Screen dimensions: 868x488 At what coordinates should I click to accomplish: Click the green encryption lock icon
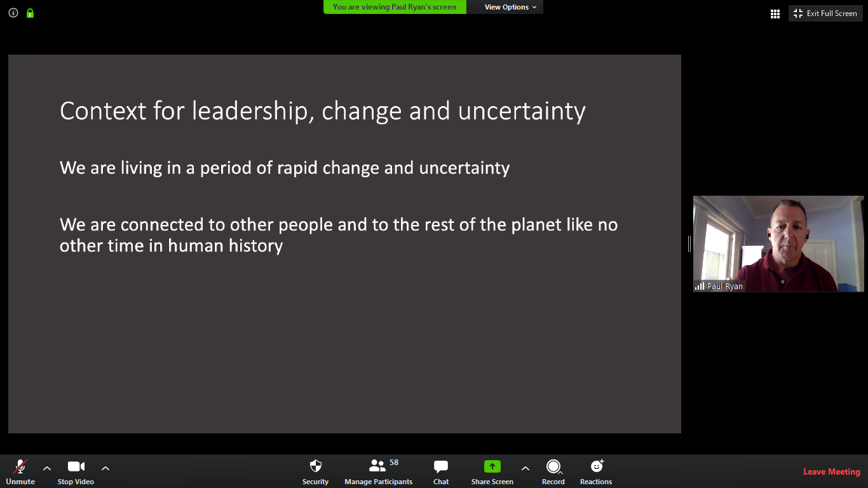(30, 13)
